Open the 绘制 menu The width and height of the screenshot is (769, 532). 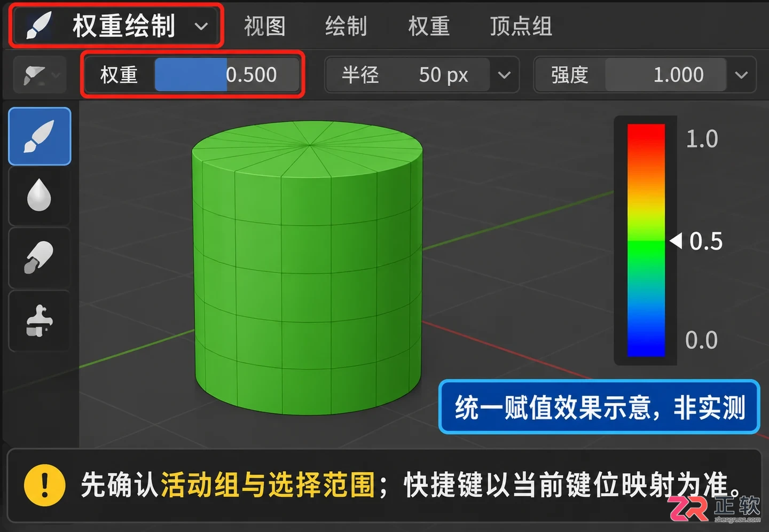346,26
